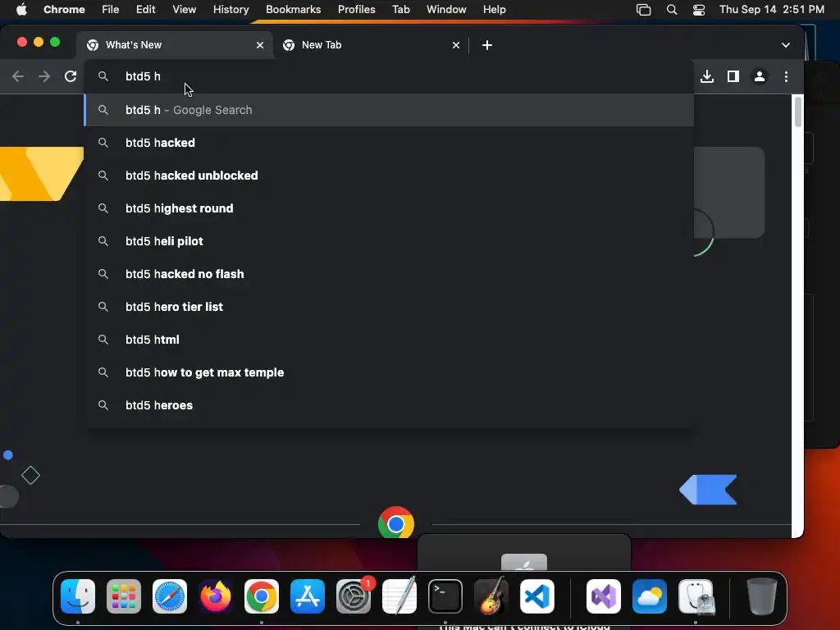
Task: Select the btd5 hacked unblocked suggestion
Action: (x=389, y=176)
